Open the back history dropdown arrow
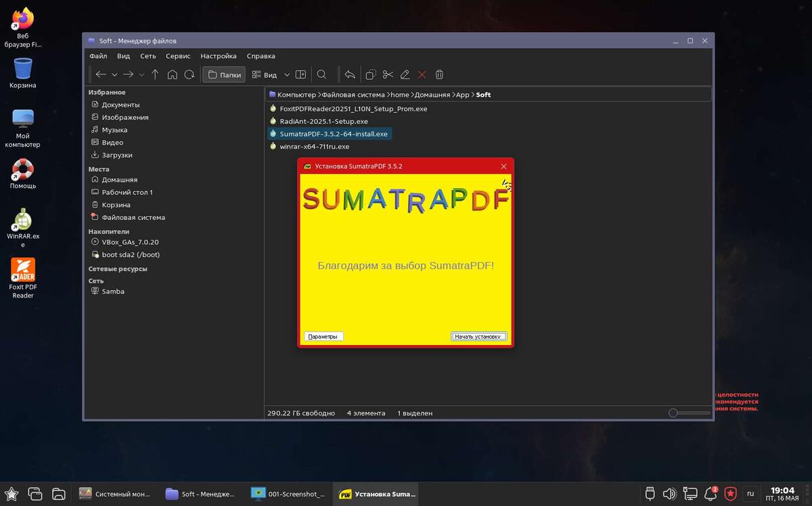The width and height of the screenshot is (812, 506). [x=114, y=74]
